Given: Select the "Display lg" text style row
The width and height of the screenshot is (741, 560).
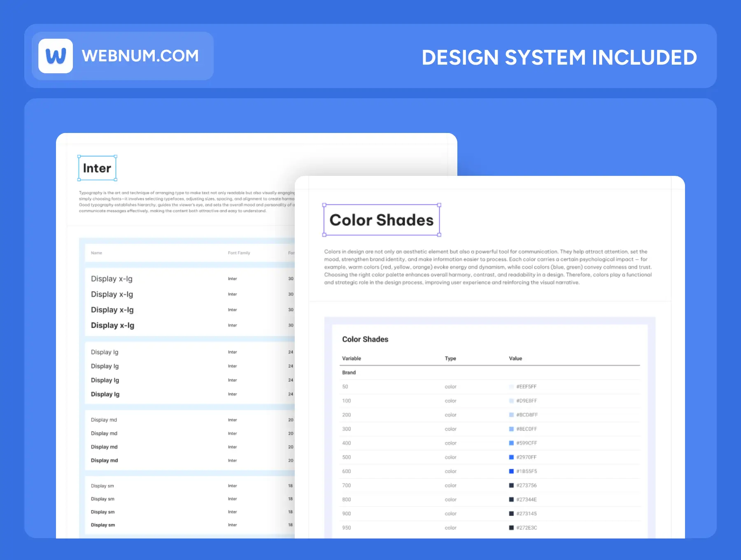Looking at the screenshot, I should pyautogui.click(x=105, y=352).
